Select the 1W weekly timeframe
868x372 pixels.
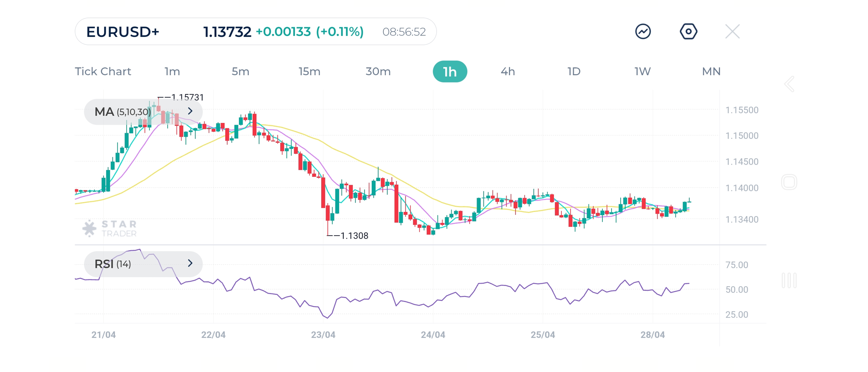pos(642,71)
